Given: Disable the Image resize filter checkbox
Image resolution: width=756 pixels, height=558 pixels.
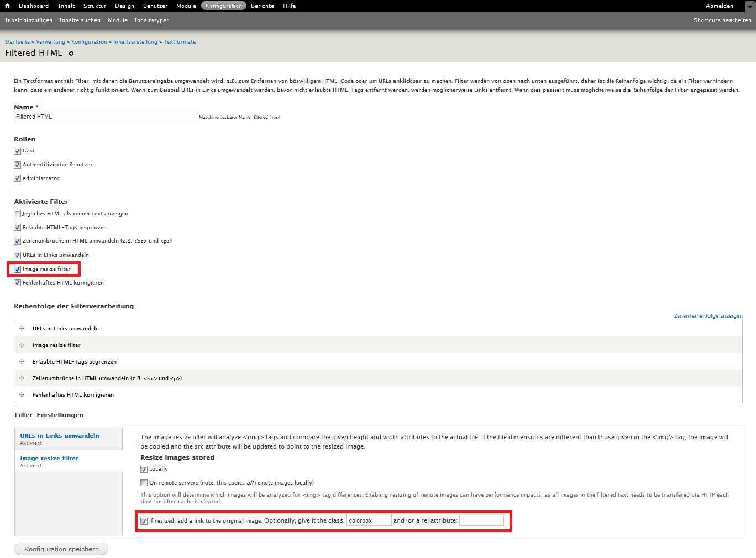Looking at the screenshot, I should tap(18, 269).
